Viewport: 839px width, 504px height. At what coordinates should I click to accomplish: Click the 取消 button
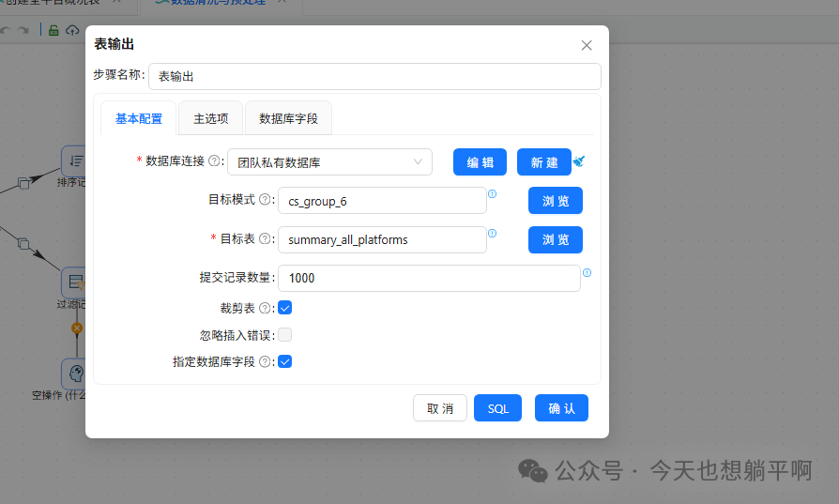440,408
